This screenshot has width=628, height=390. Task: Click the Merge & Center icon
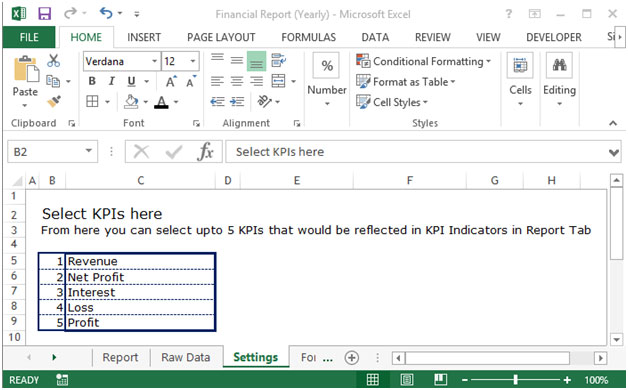coord(278,81)
